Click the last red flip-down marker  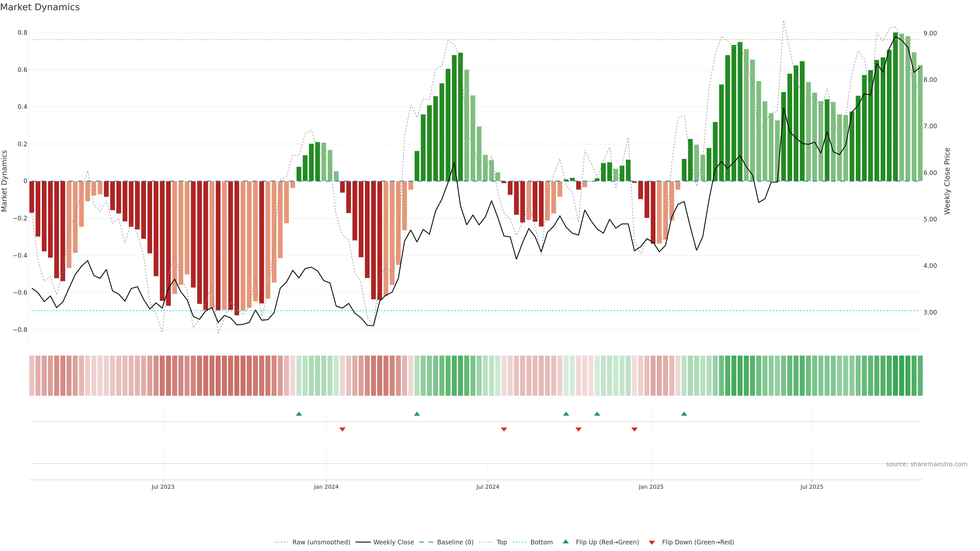tap(634, 429)
